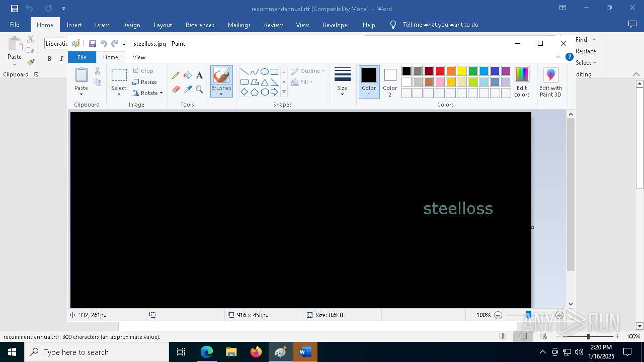The height and width of the screenshot is (362, 644).
Task: Open the Brushes dropdown arrow
Action: (221, 95)
